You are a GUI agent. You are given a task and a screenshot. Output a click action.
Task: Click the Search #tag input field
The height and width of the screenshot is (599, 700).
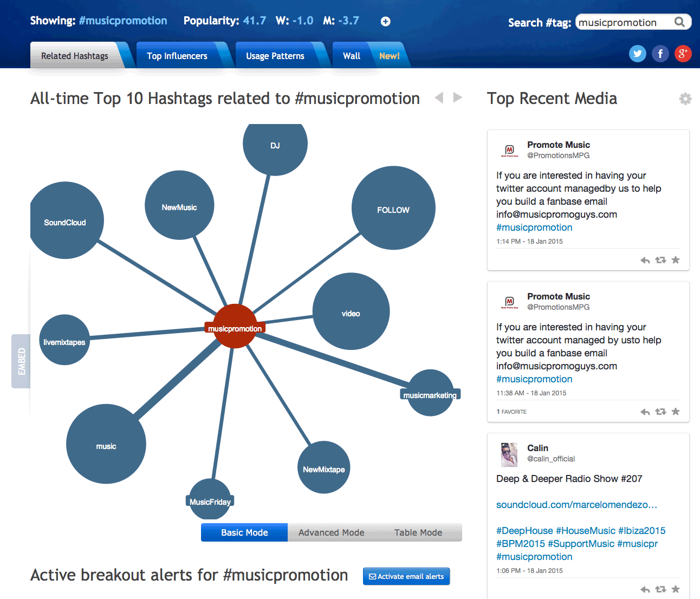pos(623,22)
